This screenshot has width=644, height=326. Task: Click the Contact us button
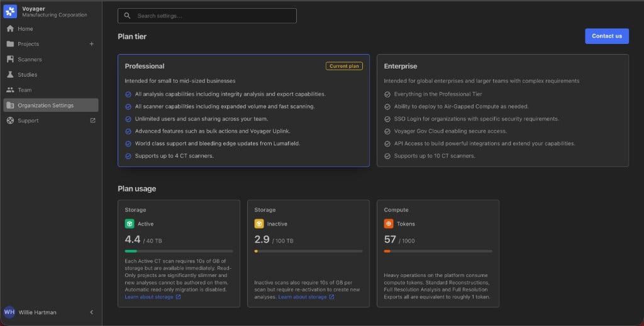(x=607, y=36)
